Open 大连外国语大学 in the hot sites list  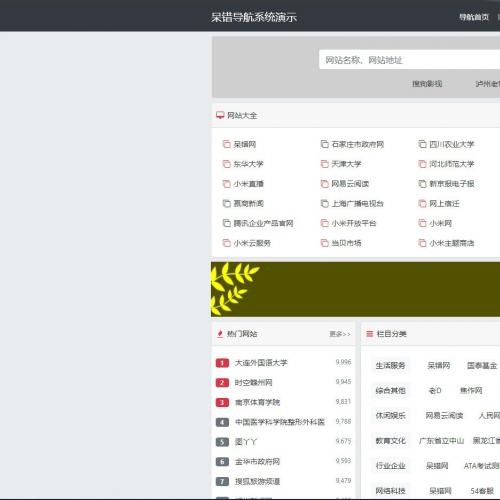[x=261, y=363]
